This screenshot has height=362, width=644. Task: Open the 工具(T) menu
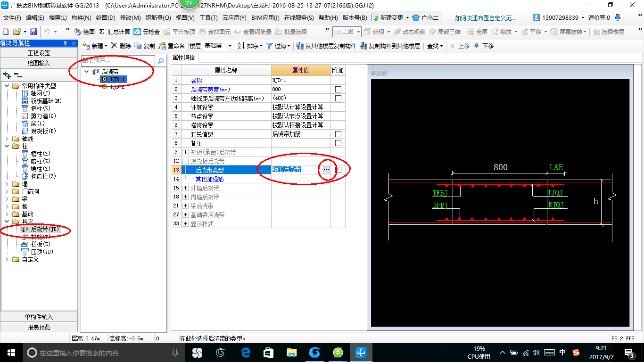[x=208, y=18]
